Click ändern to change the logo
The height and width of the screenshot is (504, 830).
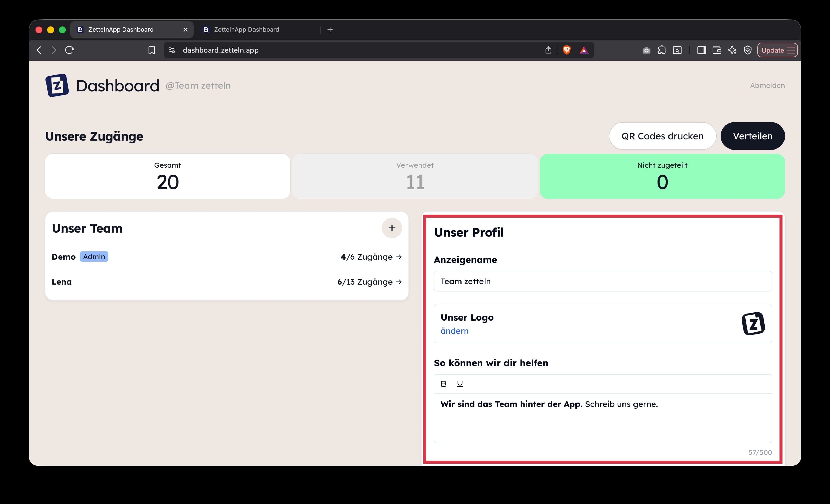click(454, 331)
